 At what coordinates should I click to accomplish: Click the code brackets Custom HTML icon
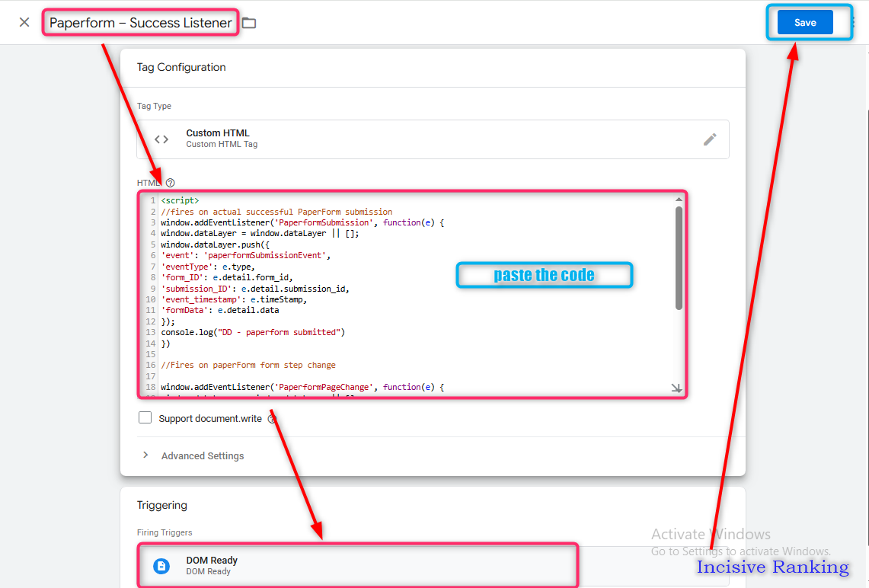pos(161,139)
